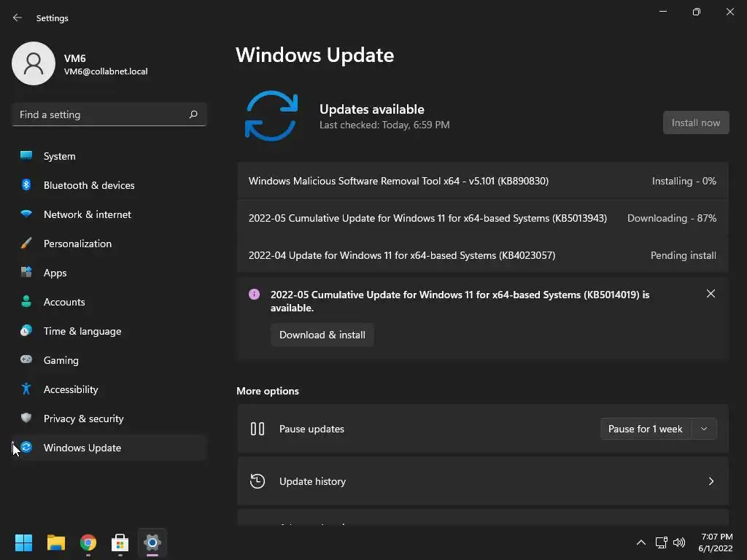Launch Google Chrome from the taskbar

click(x=88, y=542)
